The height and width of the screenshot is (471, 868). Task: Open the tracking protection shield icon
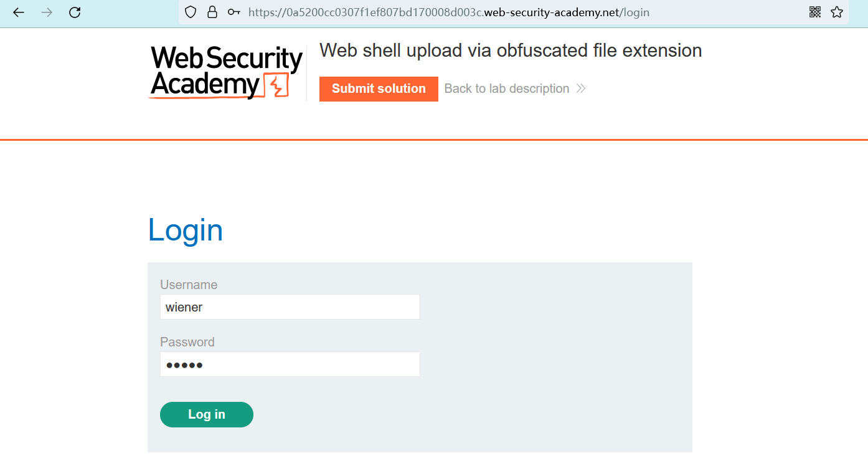coord(191,12)
